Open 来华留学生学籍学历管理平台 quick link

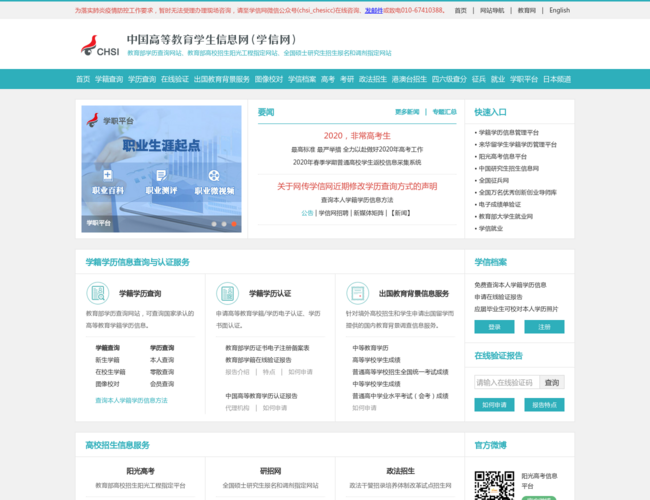[x=518, y=145]
